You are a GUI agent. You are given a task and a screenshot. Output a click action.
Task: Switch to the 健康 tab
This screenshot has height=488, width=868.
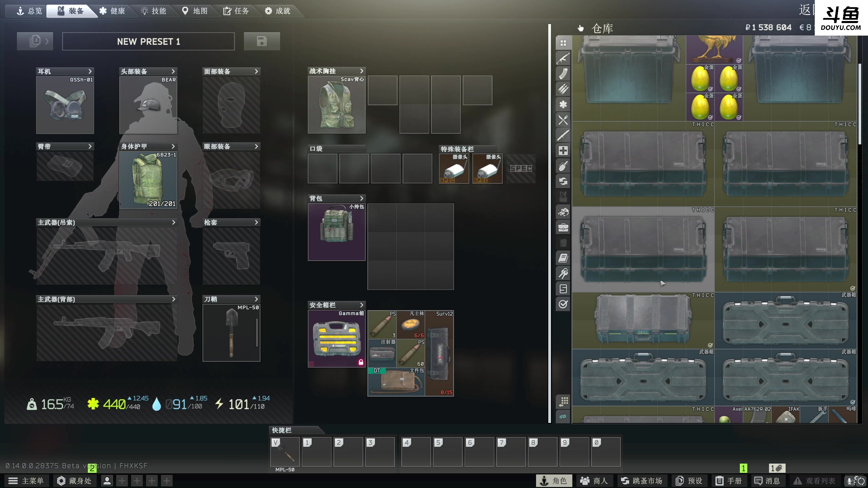(x=113, y=11)
